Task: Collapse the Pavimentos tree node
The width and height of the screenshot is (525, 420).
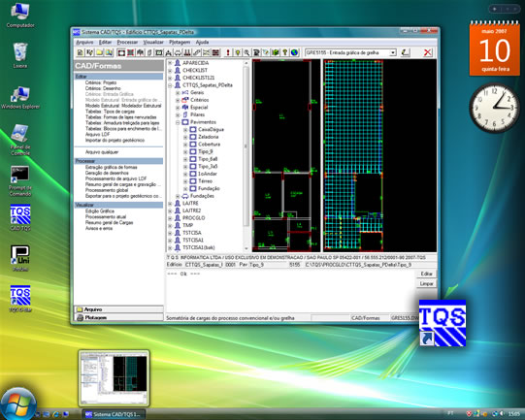Action: coord(178,122)
